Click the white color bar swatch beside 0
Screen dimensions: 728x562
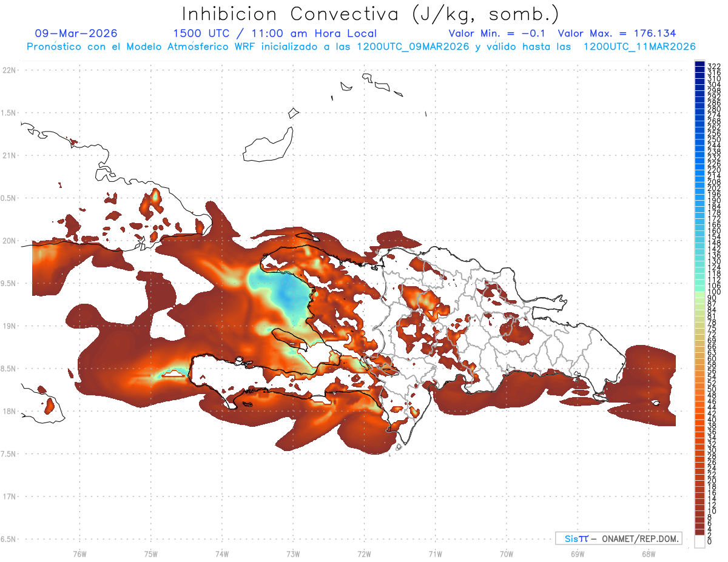coord(699,541)
